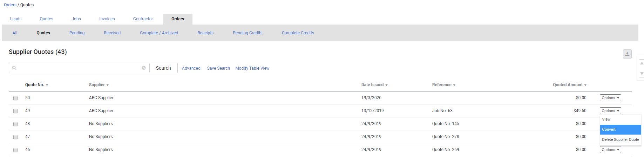Image resolution: width=644 pixels, height=157 pixels.
Task: Click ABC Supplier in quote 50 row
Action: click(101, 98)
